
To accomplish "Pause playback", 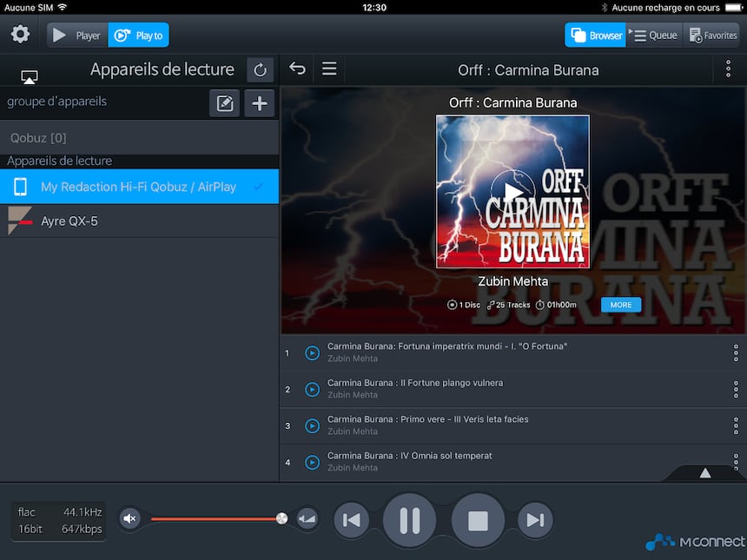I will pos(409,519).
